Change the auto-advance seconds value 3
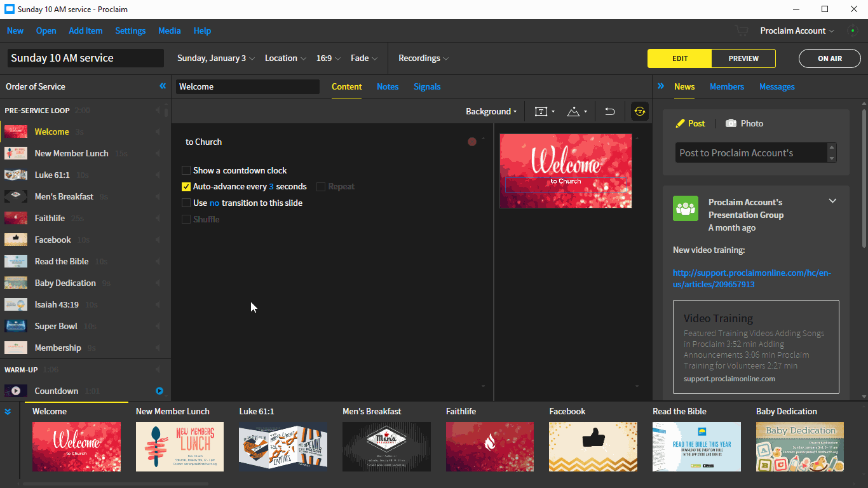Viewport: 868px width, 488px height. click(271, 187)
